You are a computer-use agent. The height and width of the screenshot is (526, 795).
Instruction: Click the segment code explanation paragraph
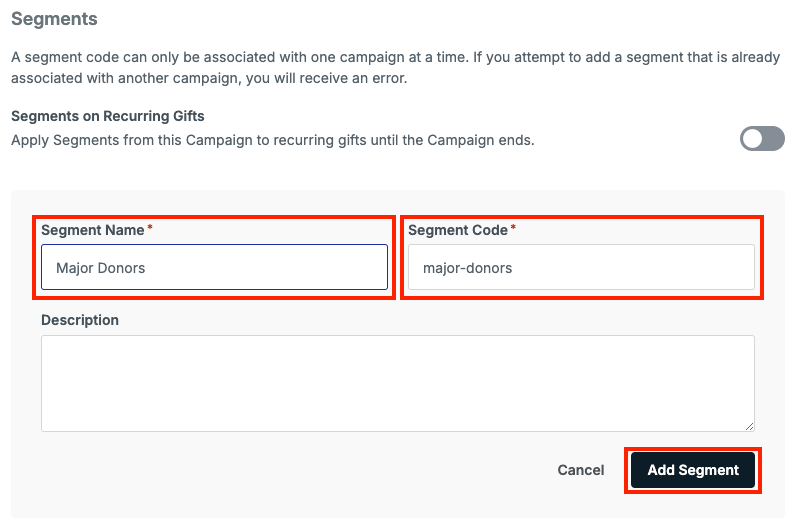395,67
